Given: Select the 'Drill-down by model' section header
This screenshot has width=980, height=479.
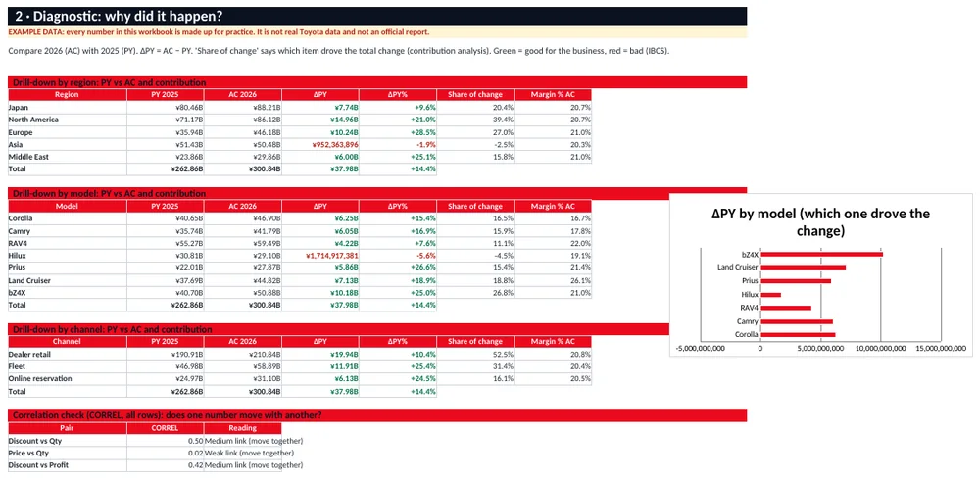Looking at the screenshot, I should point(377,193).
